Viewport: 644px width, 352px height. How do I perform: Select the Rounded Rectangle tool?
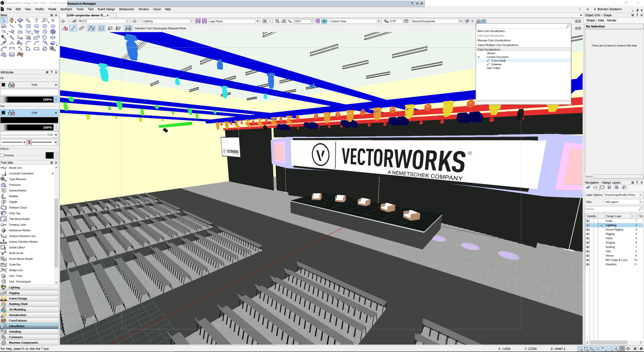pyautogui.click(x=36, y=26)
